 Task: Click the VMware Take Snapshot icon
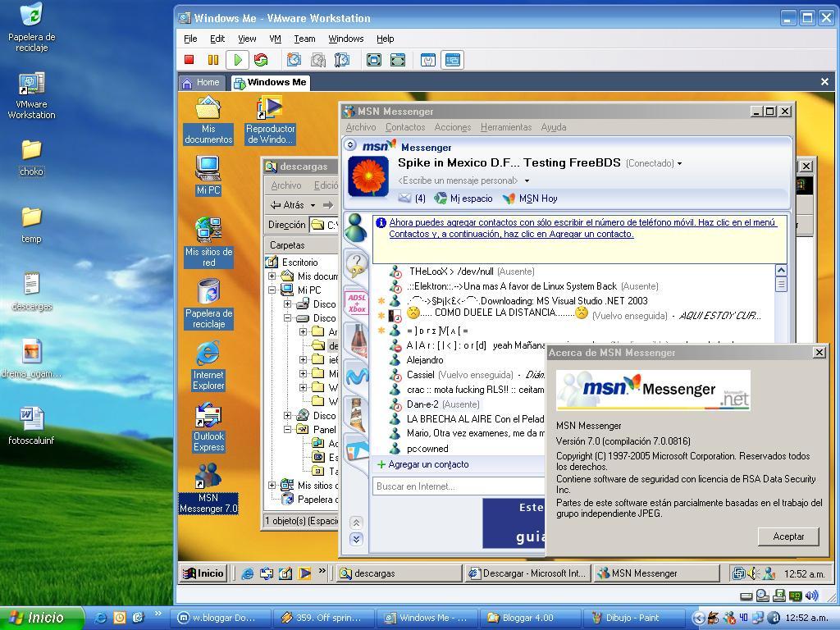coord(294,60)
